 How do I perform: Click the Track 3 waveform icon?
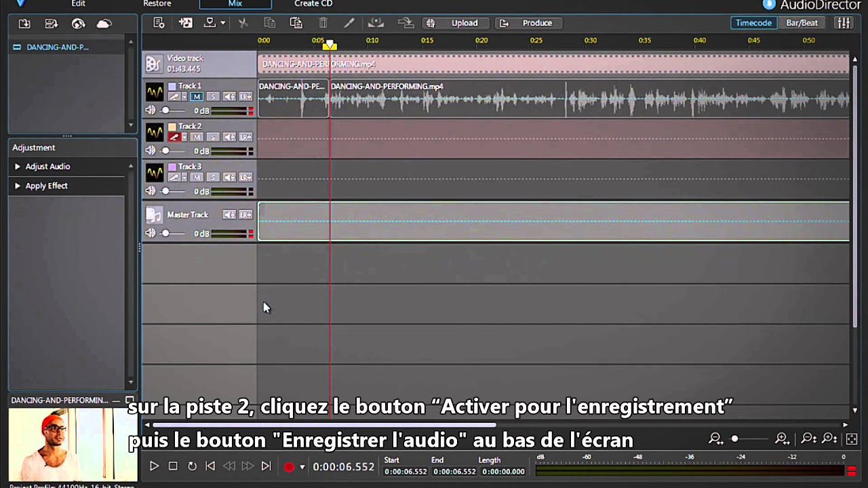click(x=155, y=172)
